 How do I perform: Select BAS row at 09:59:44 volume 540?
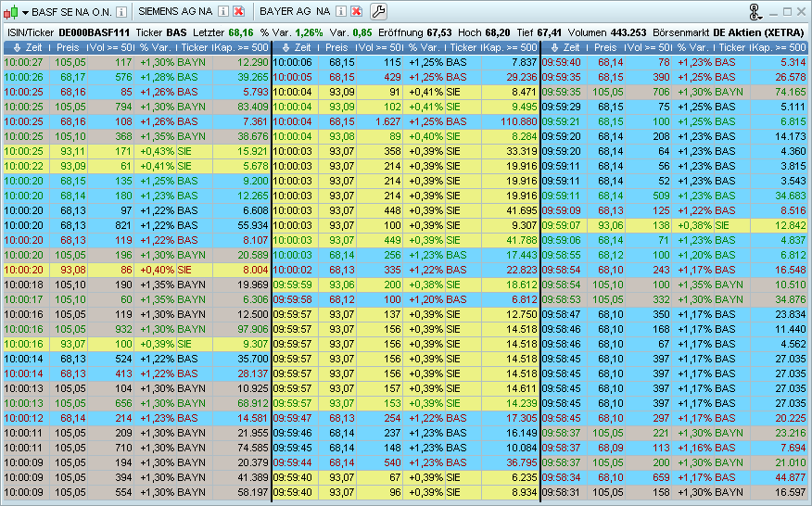pyautogui.click(x=405, y=462)
